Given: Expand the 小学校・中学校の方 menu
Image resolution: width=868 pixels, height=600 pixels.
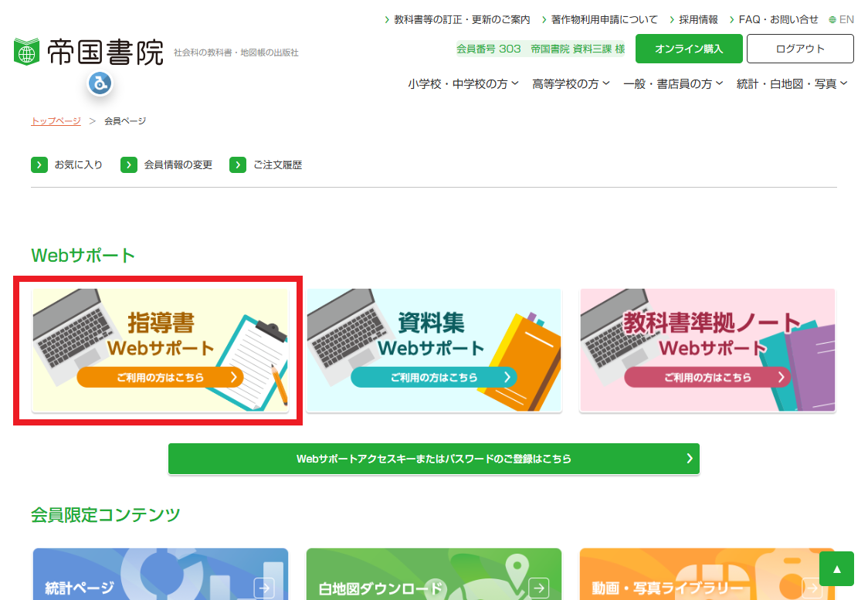Looking at the screenshot, I should (463, 84).
